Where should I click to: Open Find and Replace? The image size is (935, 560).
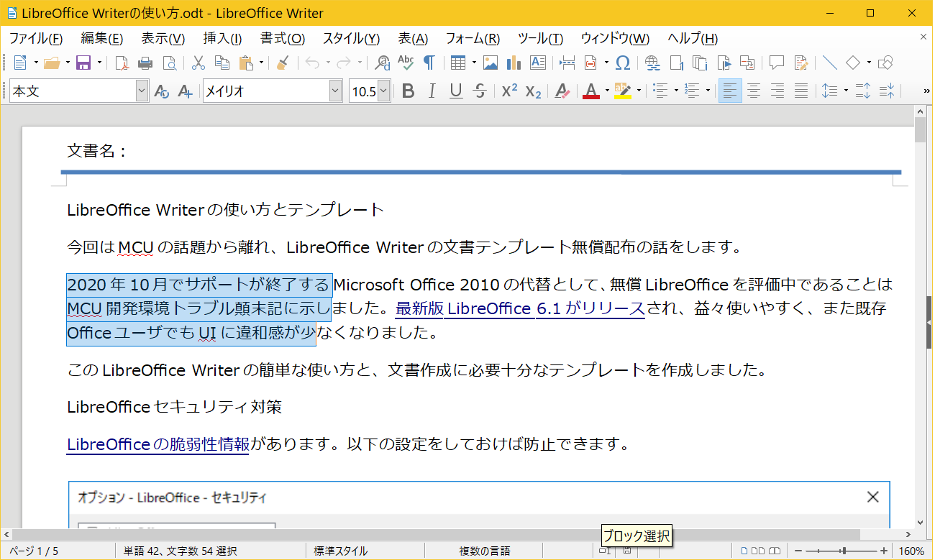pyautogui.click(x=383, y=63)
